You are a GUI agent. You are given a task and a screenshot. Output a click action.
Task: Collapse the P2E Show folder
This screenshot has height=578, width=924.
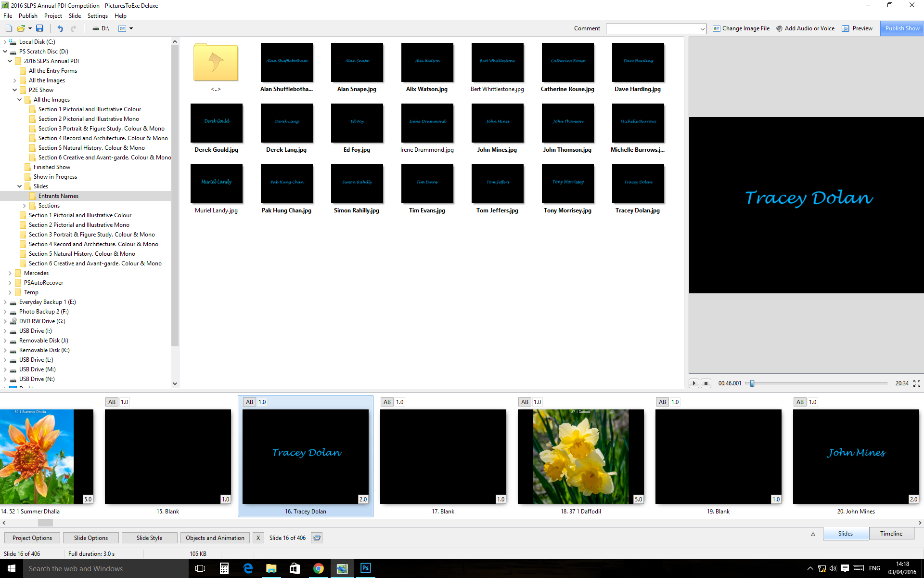point(15,90)
